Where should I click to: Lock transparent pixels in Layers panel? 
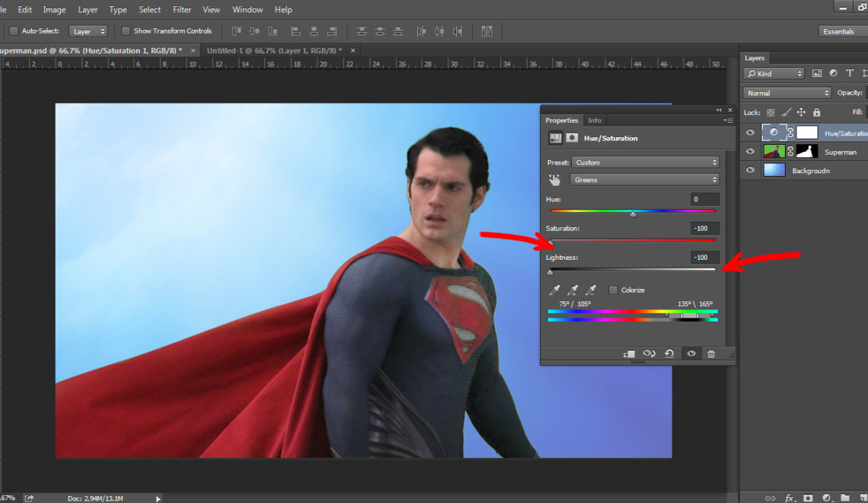pyautogui.click(x=771, y=113)
